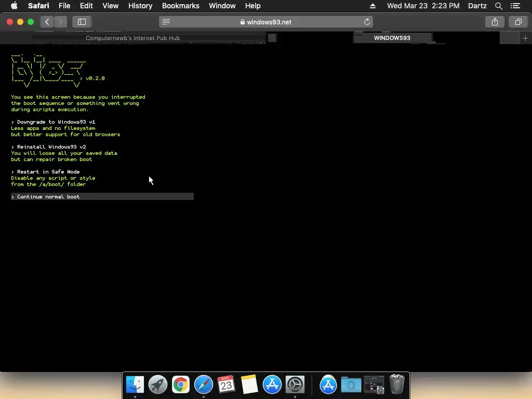Image resolution: width=532 pixels, height=399 pixels.
Task: Open the Safari menu
Action: (38, 6)
